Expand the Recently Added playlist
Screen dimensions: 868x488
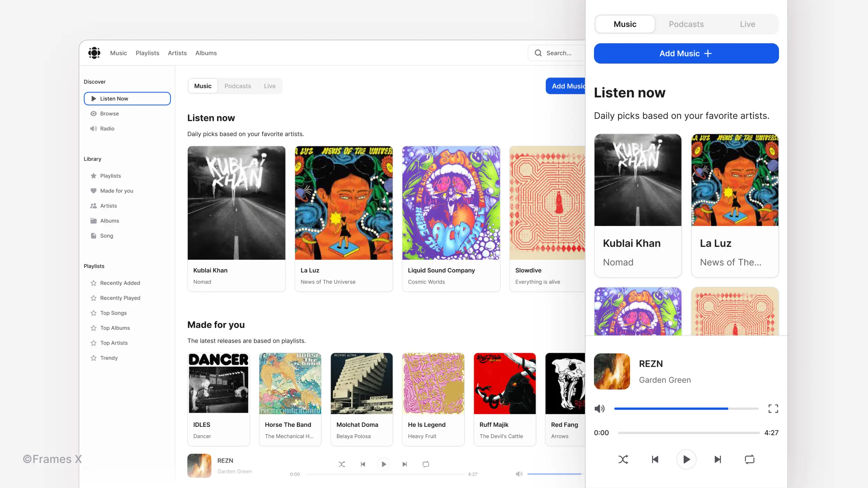tap(120, 283)
